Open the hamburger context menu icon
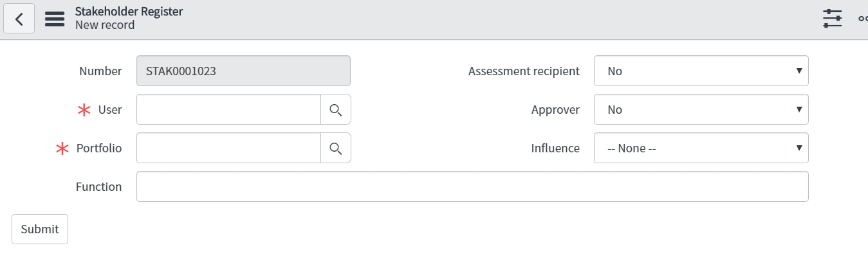 point(55,19)
